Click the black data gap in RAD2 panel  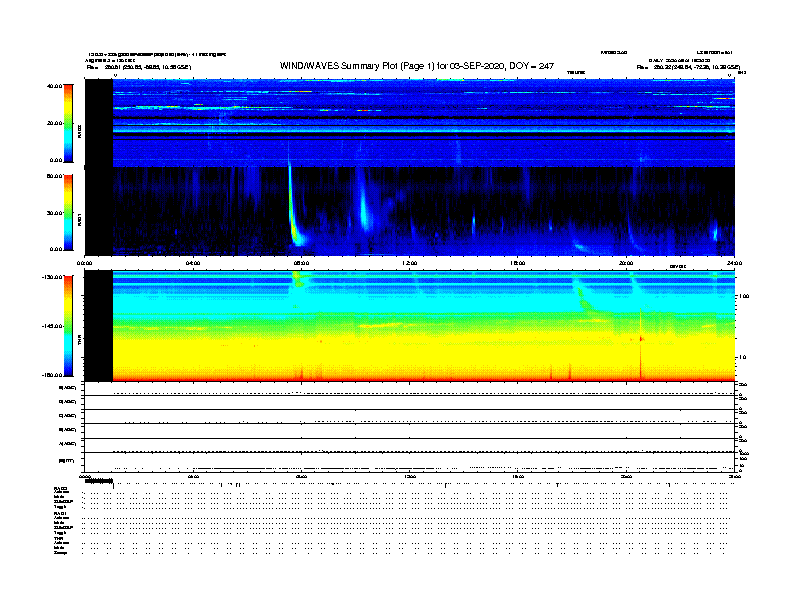coord(98,123)
